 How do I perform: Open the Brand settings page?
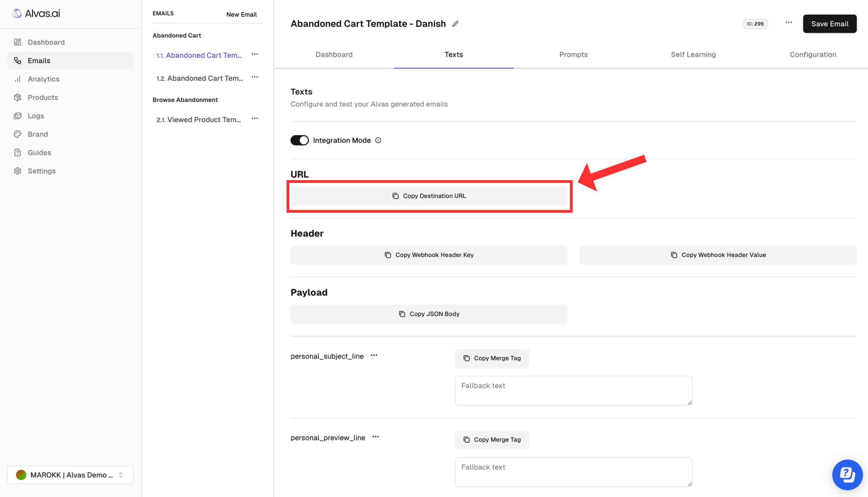point(70,134)
